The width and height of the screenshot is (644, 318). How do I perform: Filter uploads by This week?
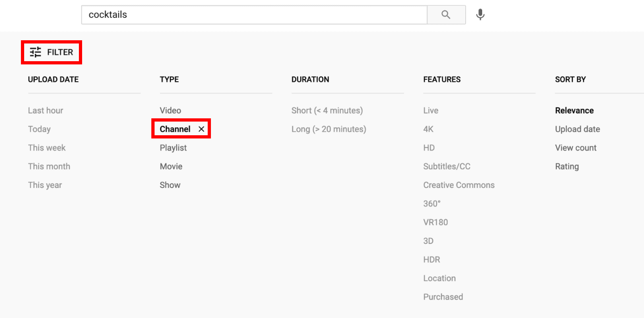click(47, 148)
